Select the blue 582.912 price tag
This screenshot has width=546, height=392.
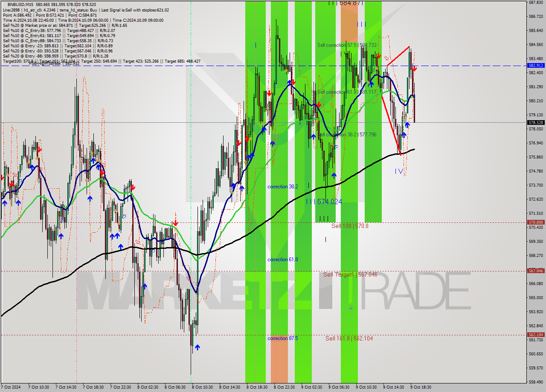536,66
